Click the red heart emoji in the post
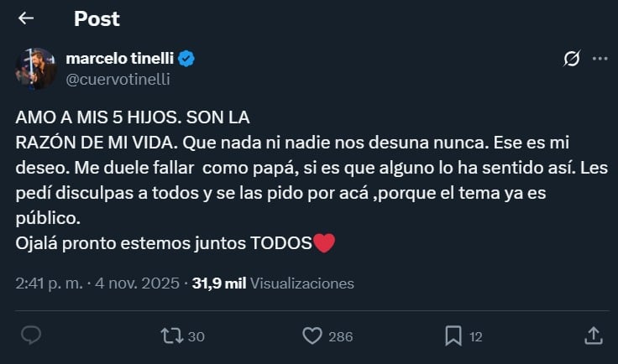 pos(323,244)
